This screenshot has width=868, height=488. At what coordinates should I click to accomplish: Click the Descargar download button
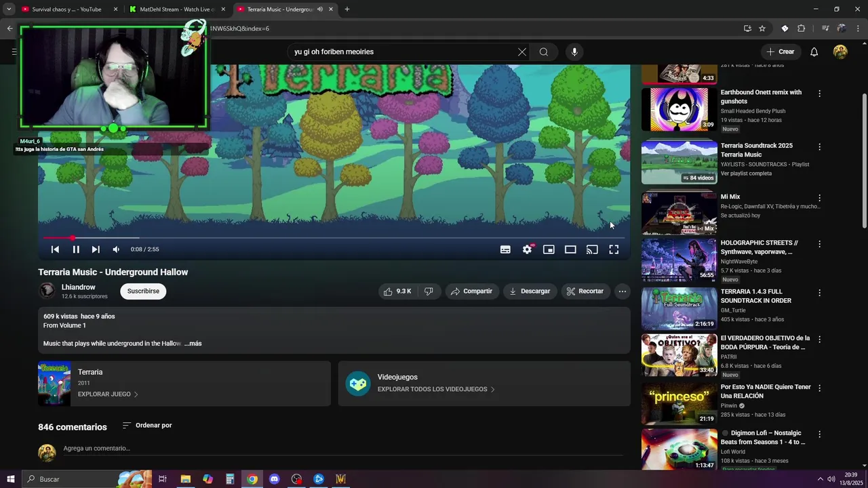(530, 291)
